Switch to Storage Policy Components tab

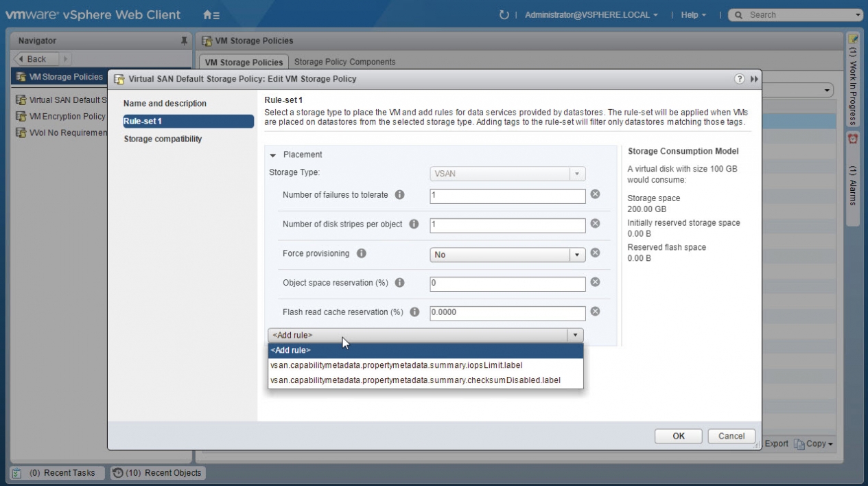[x=344, y=62]
